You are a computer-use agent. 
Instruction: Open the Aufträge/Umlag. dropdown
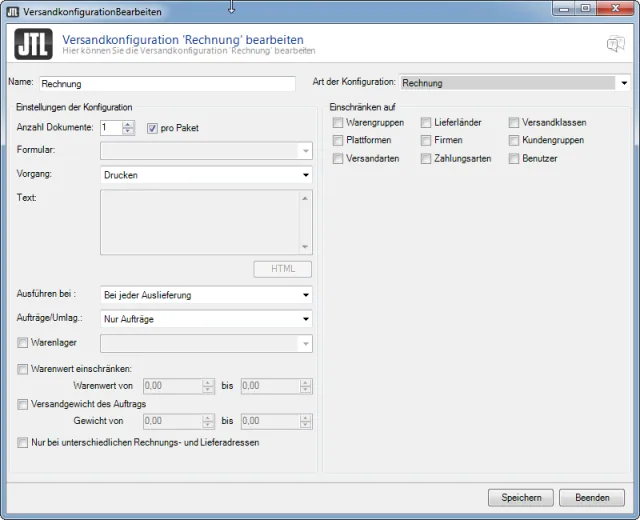tap(206, 319)
